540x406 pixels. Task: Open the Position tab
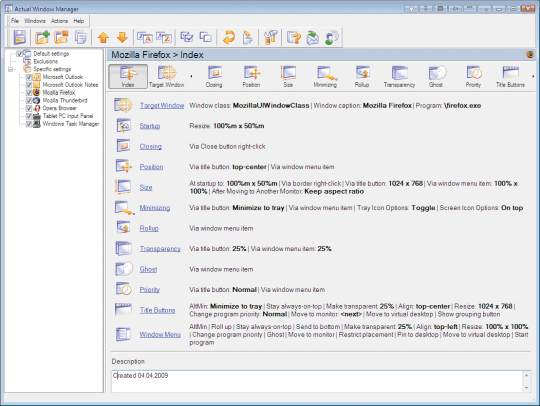pos(251,76)
